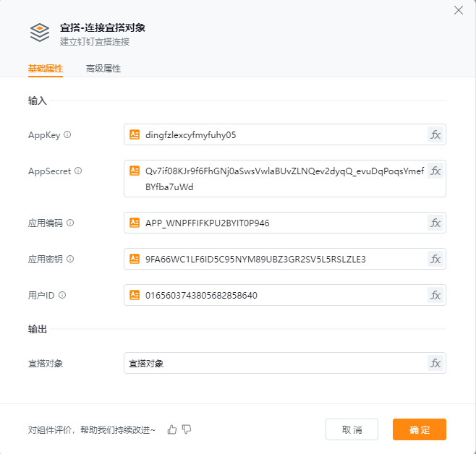
Task: Click the fx button for 用户ID
Action: (435, 295)
